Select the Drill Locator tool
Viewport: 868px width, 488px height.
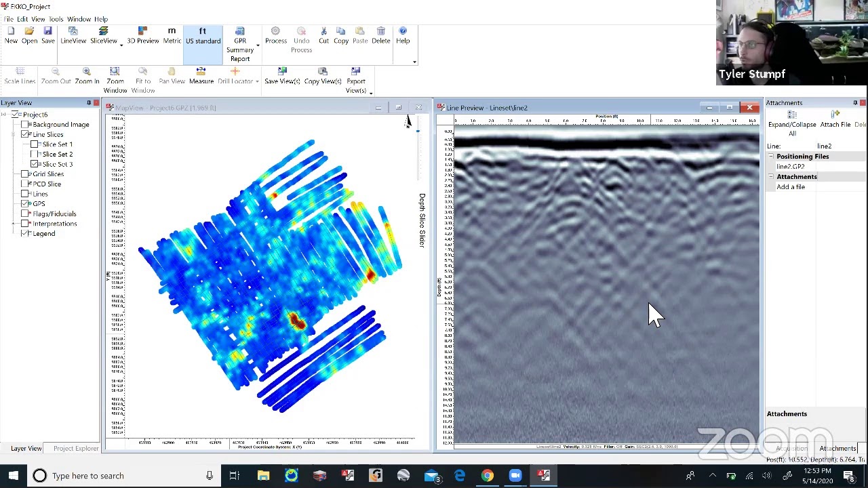(234, 81)
